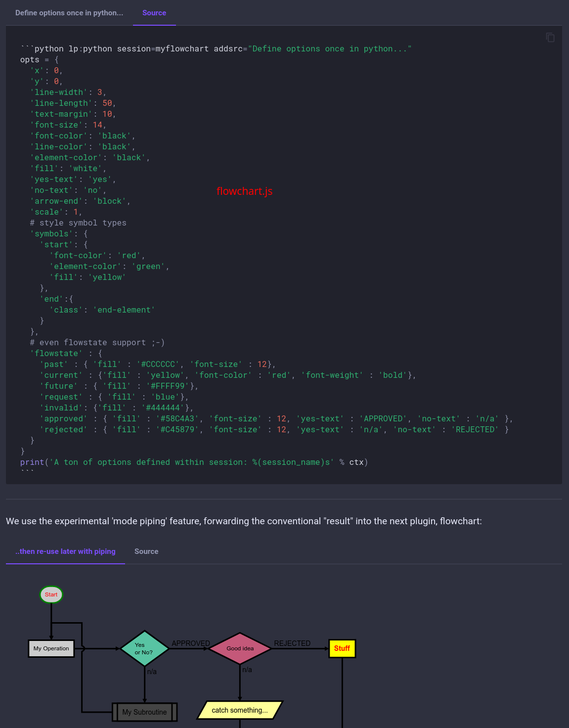This screenshot has height=728, width=569.
Task: Open '..then re-use later with piping' tab
Action: [65, 551]
